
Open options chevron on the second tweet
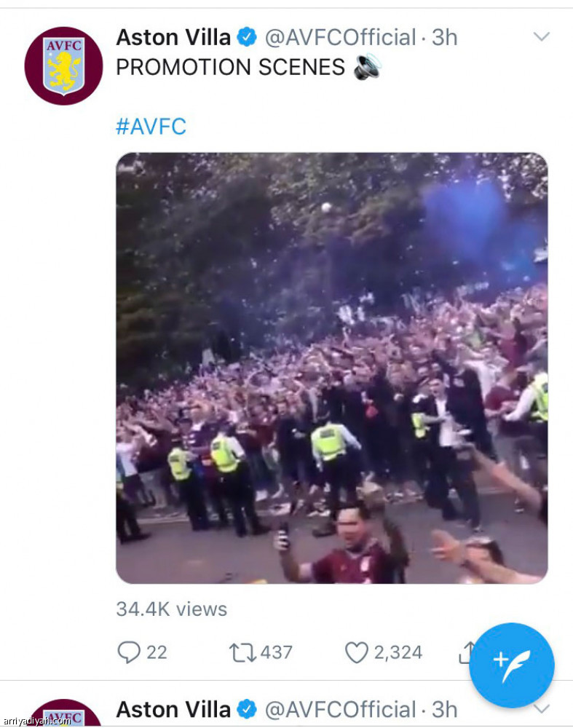(x=541, y=708)
